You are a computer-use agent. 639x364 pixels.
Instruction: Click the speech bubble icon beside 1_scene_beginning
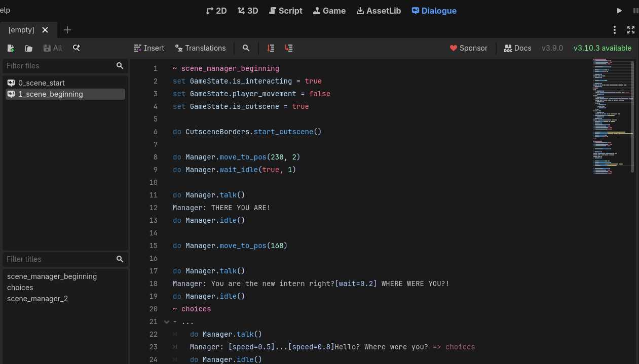pos(11,94)
